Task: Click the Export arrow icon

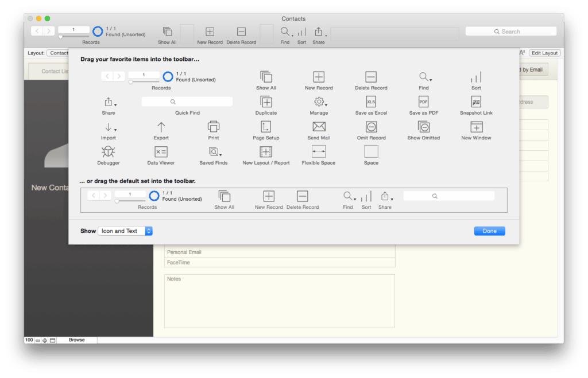Action: (x=161, y=127)
